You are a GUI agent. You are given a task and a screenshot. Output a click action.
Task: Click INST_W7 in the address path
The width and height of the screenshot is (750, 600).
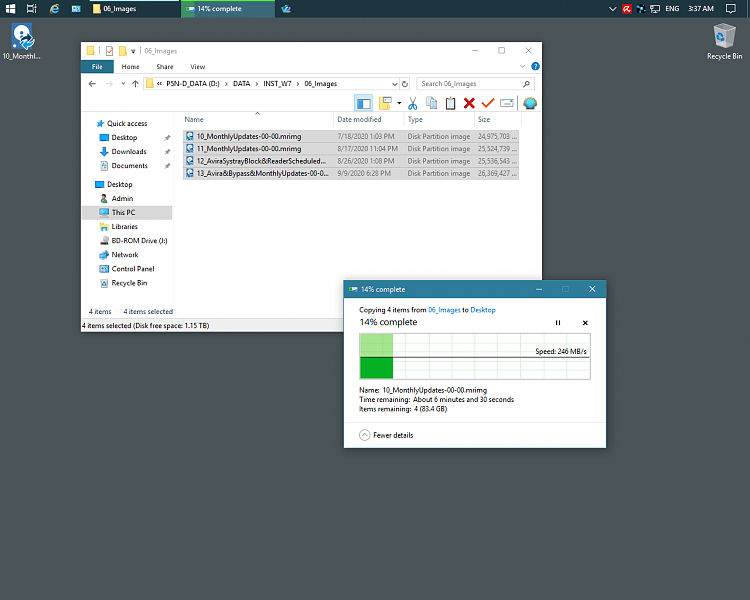[277, 84]
